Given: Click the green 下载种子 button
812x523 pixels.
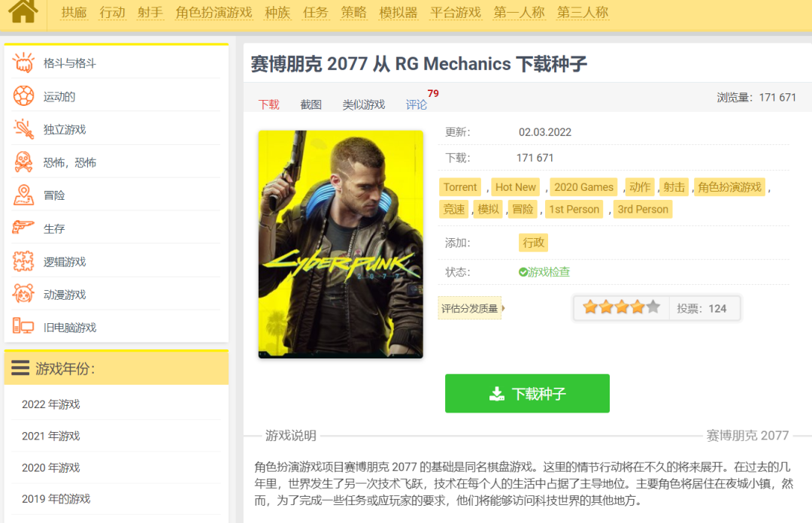Looking at the screenshot, I should [527, 394].
